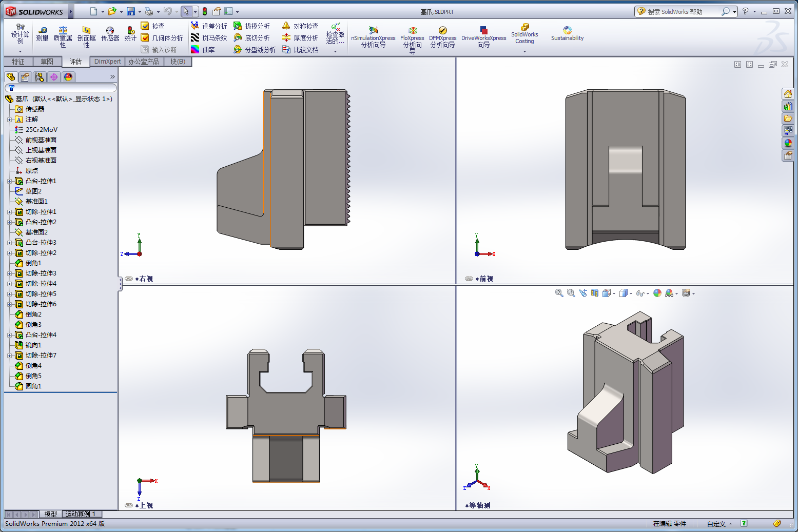This screenshot has width=798, height=532.
Task: Open the 检查激活的 check active document tool
Action: tap(335, 35)
